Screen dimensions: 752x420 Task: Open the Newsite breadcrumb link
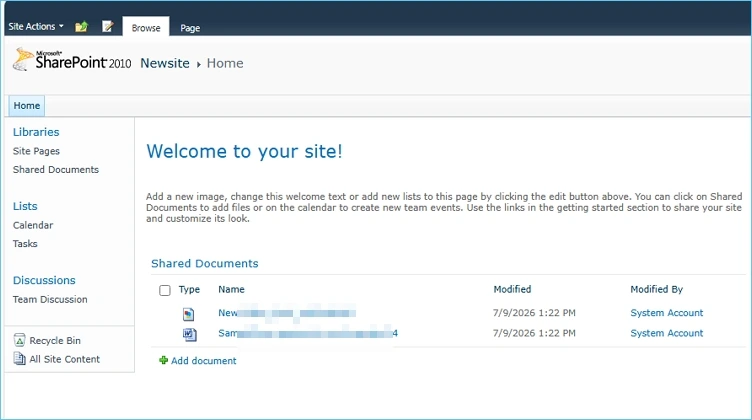(x=165, y=63)
